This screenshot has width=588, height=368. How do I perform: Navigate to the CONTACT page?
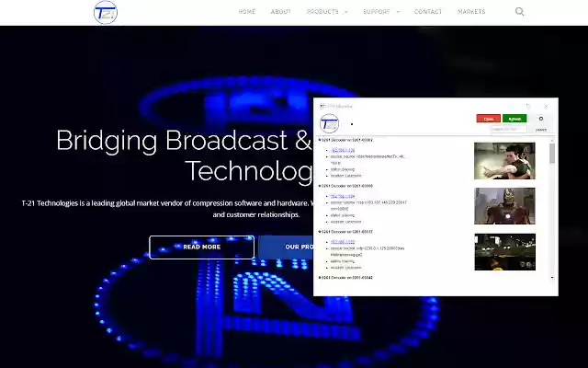click(428, 12)
